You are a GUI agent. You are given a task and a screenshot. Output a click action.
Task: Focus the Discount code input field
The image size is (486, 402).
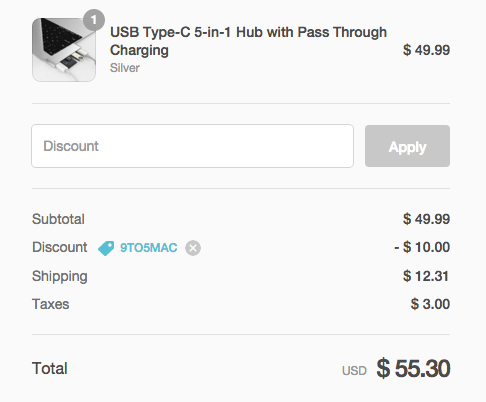click(x=193, y=146)
